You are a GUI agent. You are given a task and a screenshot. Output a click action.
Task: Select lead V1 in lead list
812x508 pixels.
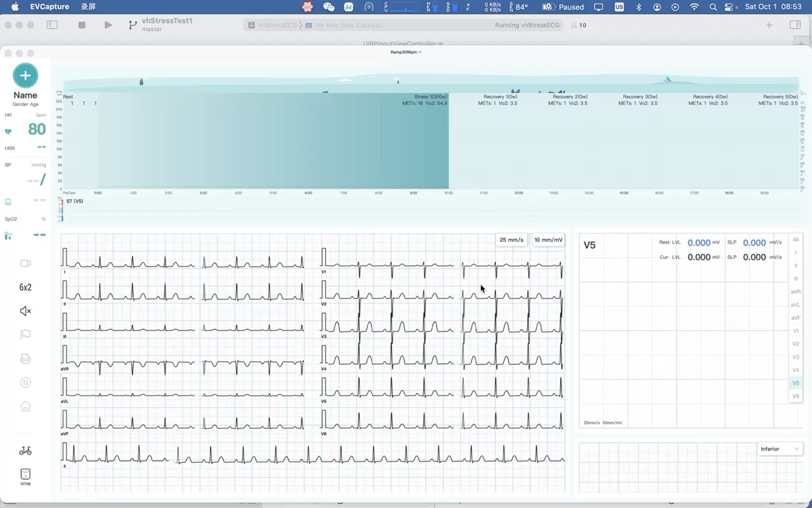pyautogui.click(x=796, y=331)
